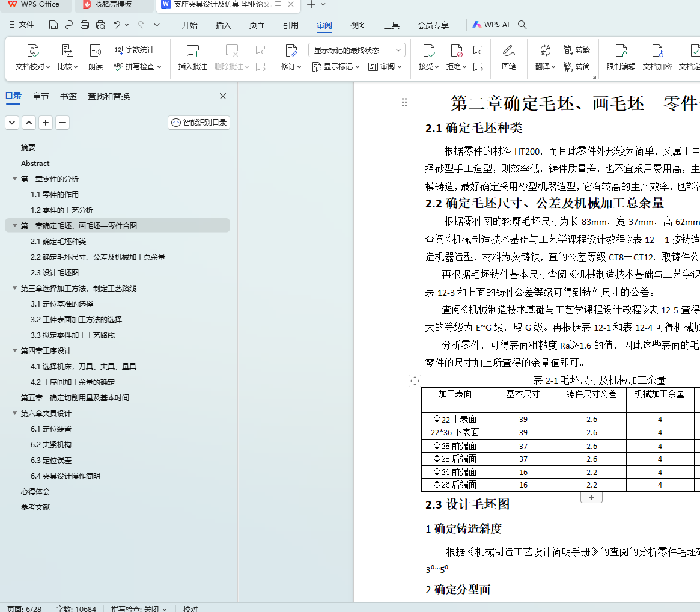Open 字数统计 word count

click(134, 49)
